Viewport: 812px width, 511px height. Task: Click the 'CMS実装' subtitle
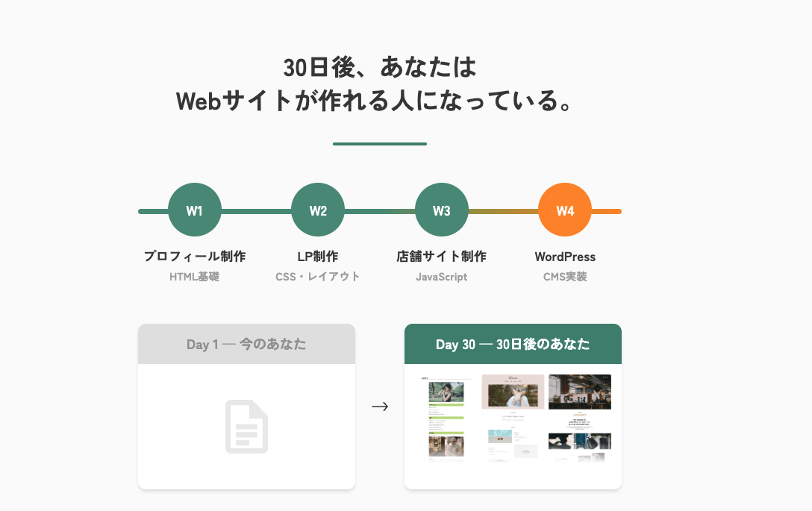[x=565, y=277]
